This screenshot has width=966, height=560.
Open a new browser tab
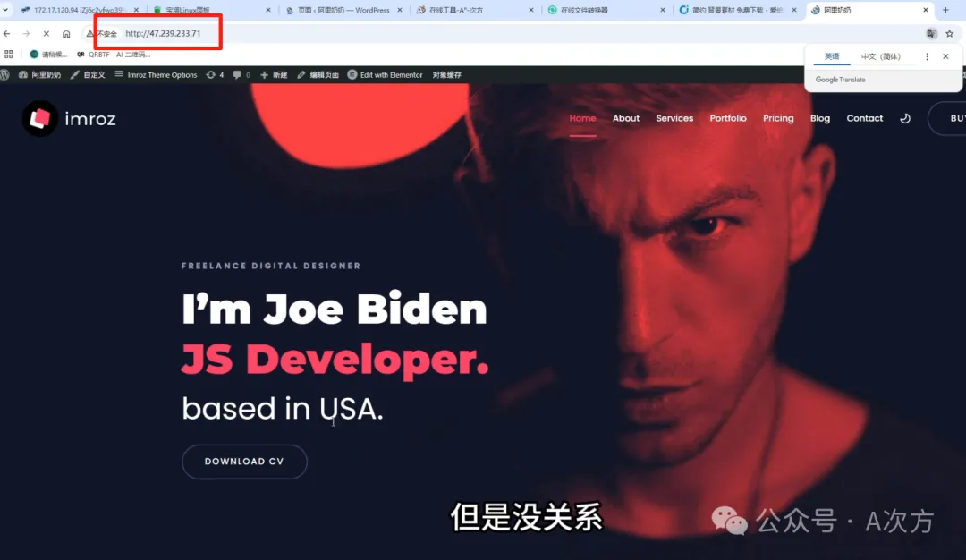pos(945,10)
